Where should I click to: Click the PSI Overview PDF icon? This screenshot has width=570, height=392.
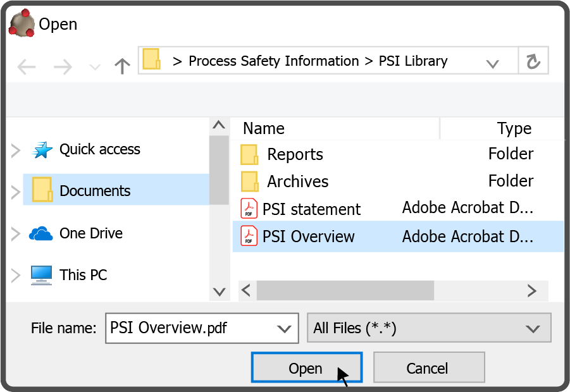tap(249, 236)
